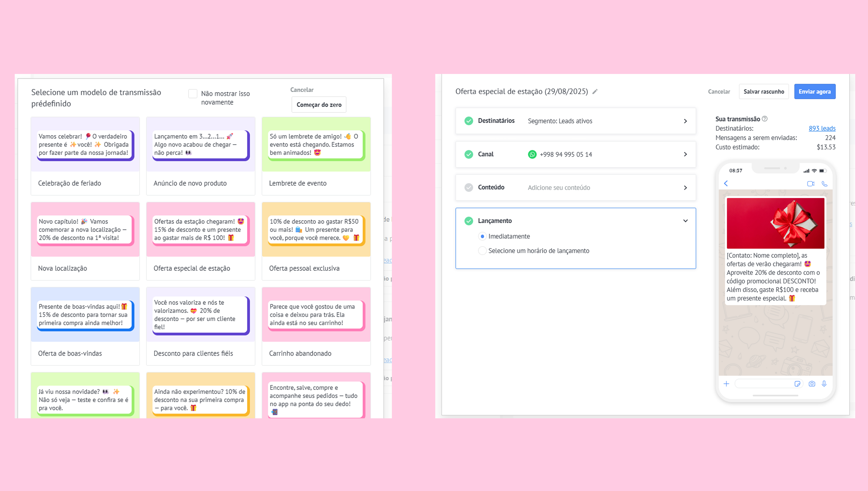Select the Imediatamente radio option

tap(482, 236)
